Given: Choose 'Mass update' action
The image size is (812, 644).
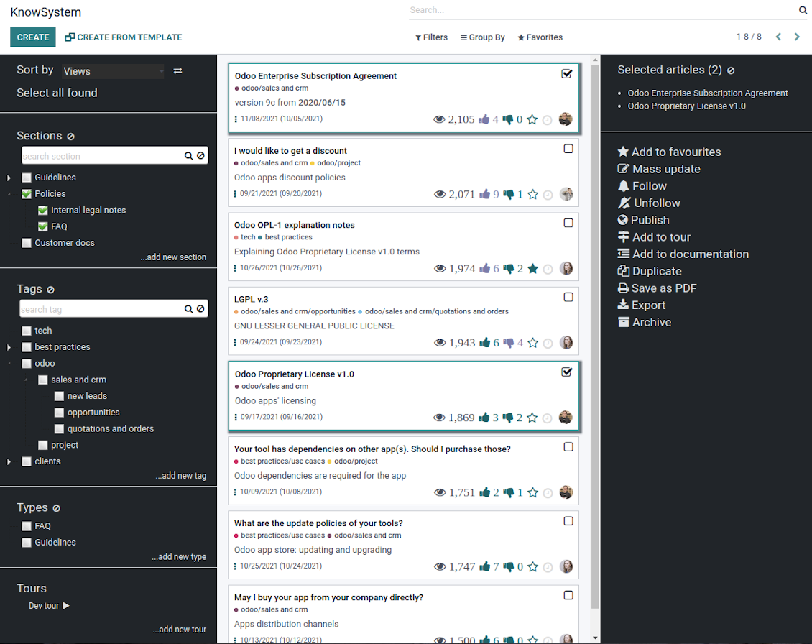Looking at the screenshot, I should (659, 169).
